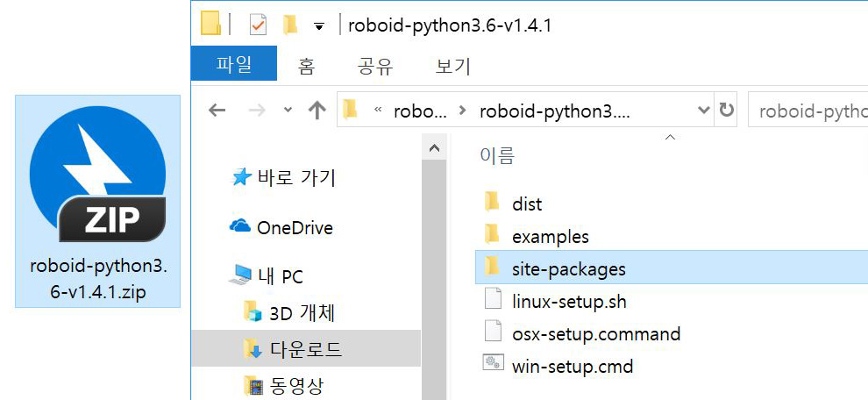Screen dimensions: 868x400
Task: Expand the breadcrumb arrow after robo...
Action: (x=463, y=111)
